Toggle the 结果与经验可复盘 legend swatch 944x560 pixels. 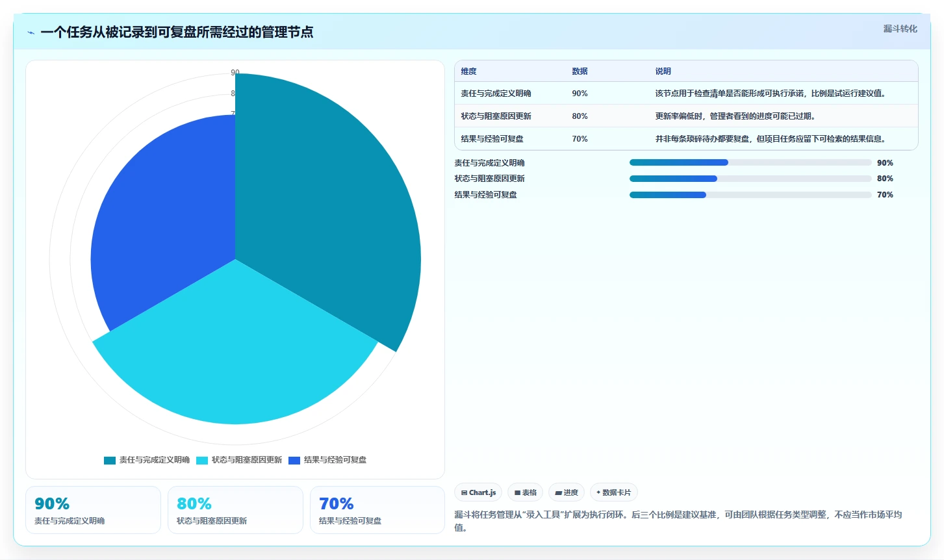(294, 460)
